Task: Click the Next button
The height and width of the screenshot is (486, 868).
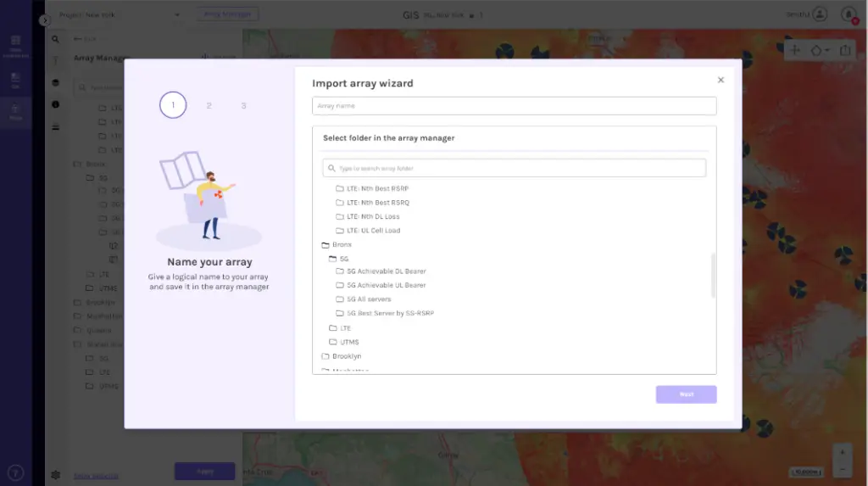Action: click(686, 394)
